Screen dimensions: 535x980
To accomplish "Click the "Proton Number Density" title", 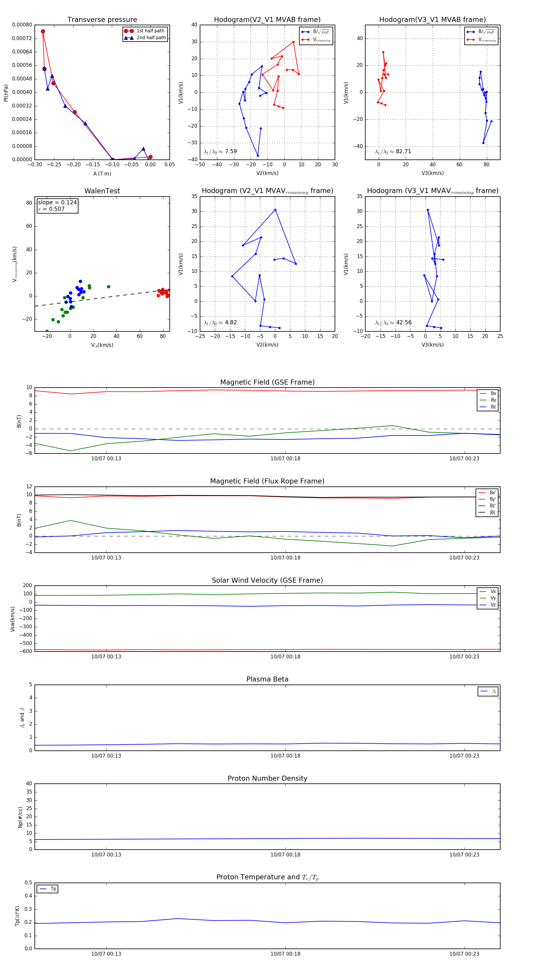I will pos(267,778).
